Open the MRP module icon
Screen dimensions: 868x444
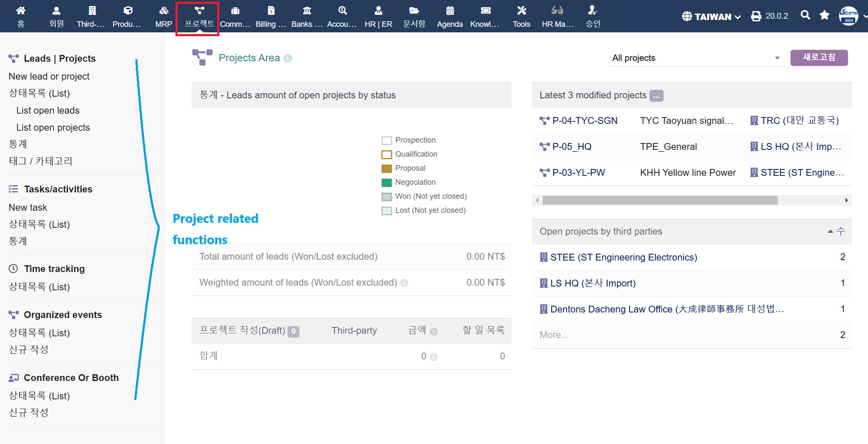[164, 11]
